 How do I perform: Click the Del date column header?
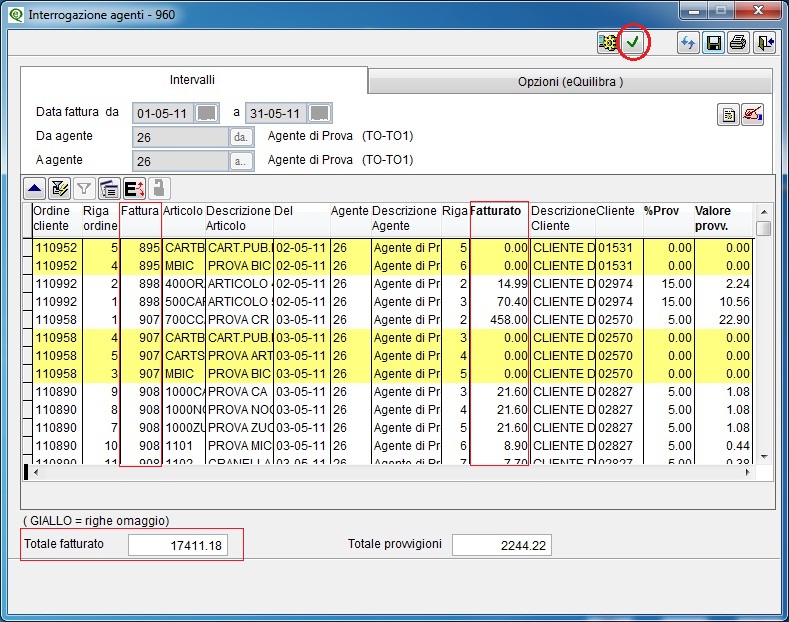click(x=301, y=218)
